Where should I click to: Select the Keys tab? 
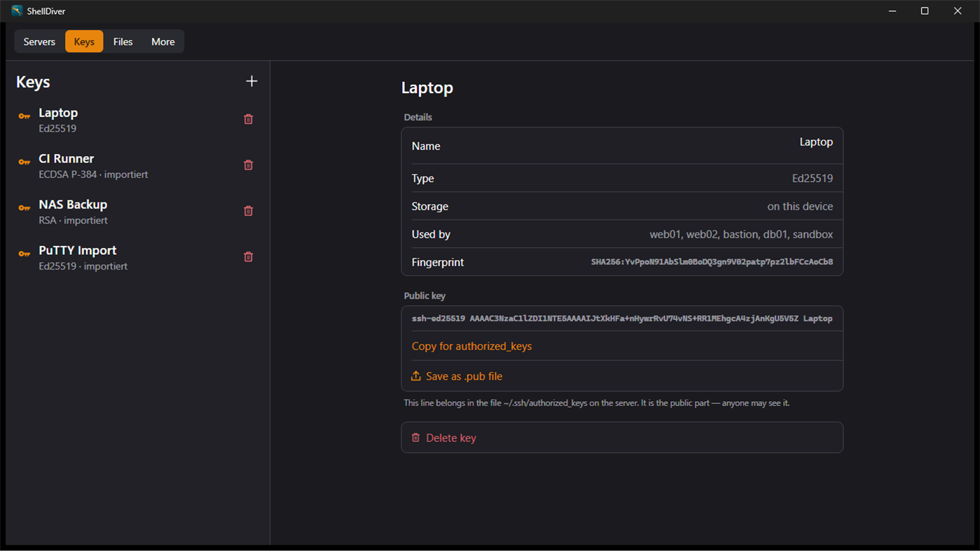tap(84, 41)
